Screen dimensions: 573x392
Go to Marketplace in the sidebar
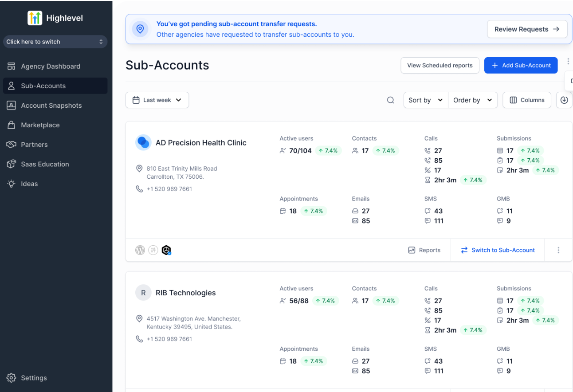(x=55, y=125)
